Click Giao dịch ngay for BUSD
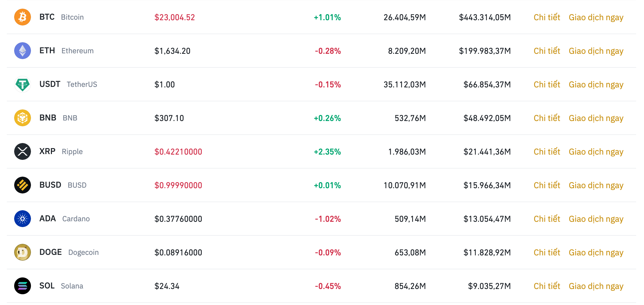 pyautogui.click(x=596, y=186)
